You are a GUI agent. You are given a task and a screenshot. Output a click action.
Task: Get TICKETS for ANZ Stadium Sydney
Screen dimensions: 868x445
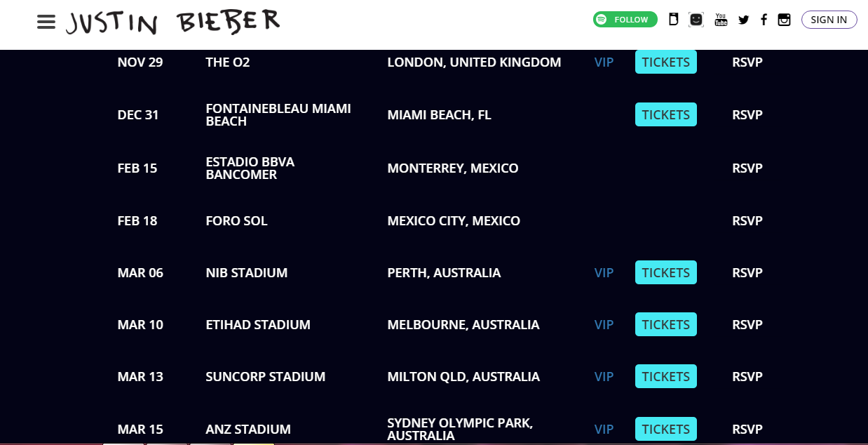(x=665, y=429)
